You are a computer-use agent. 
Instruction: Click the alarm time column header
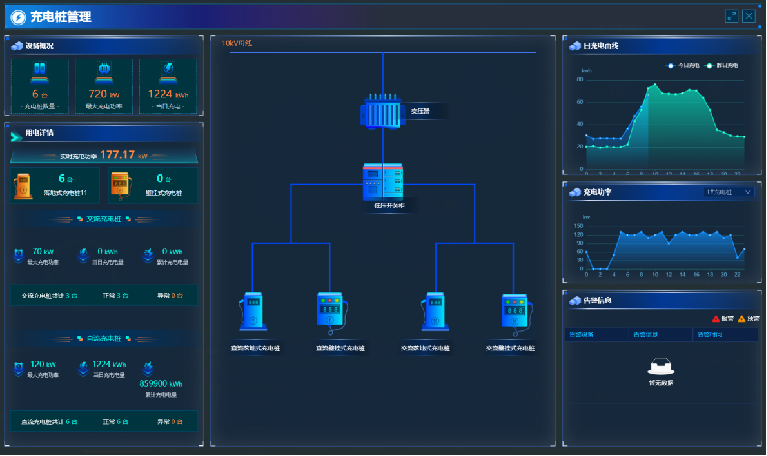(712, 334)
